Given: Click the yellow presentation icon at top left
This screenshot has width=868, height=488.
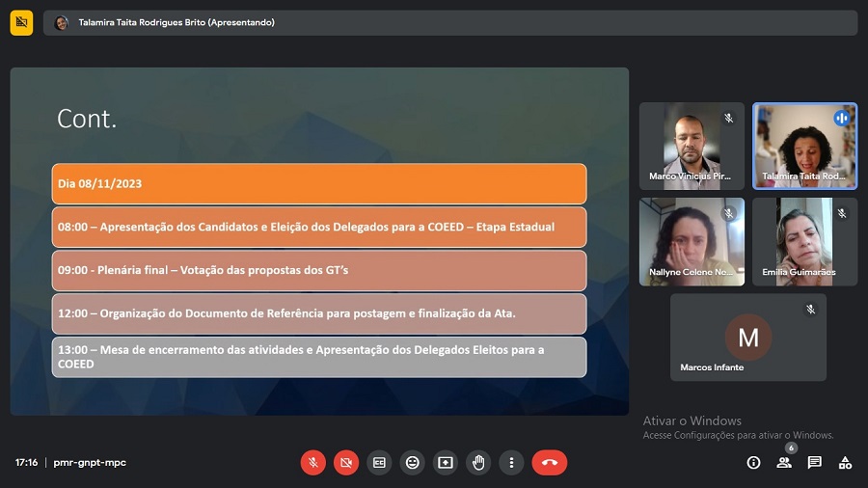Looking at the screenshot, I should click(x=21, y=22).
